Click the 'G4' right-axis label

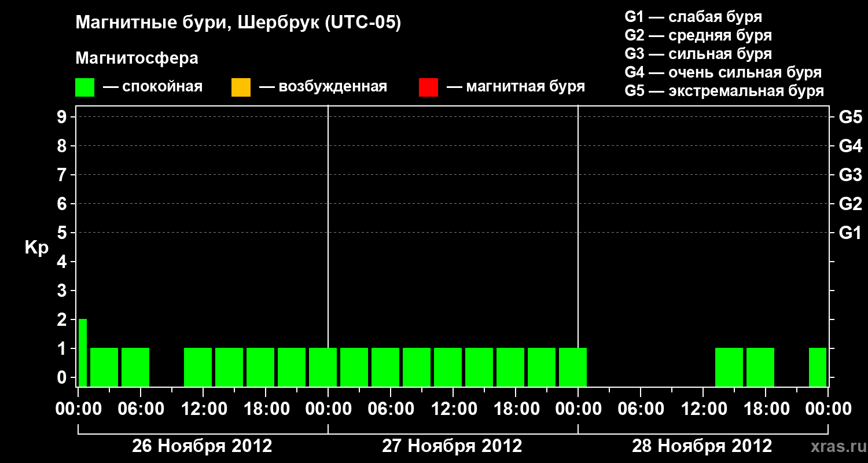(850, 146)
